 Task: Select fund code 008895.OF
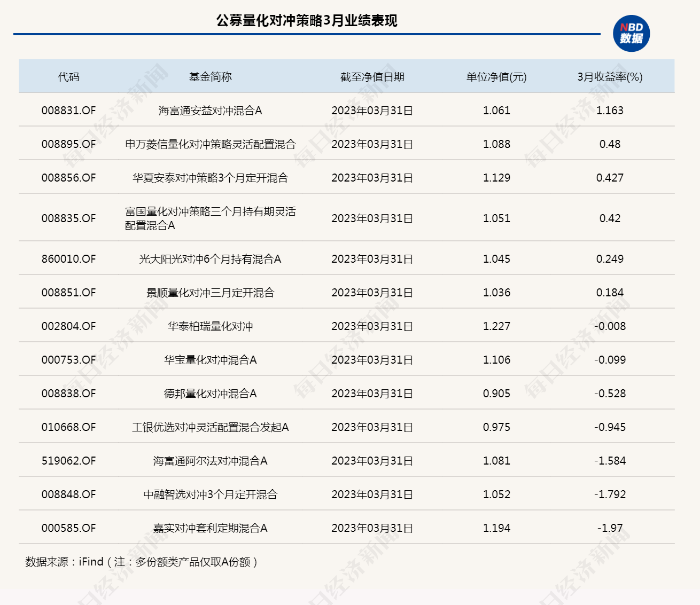tap(69, 144)
